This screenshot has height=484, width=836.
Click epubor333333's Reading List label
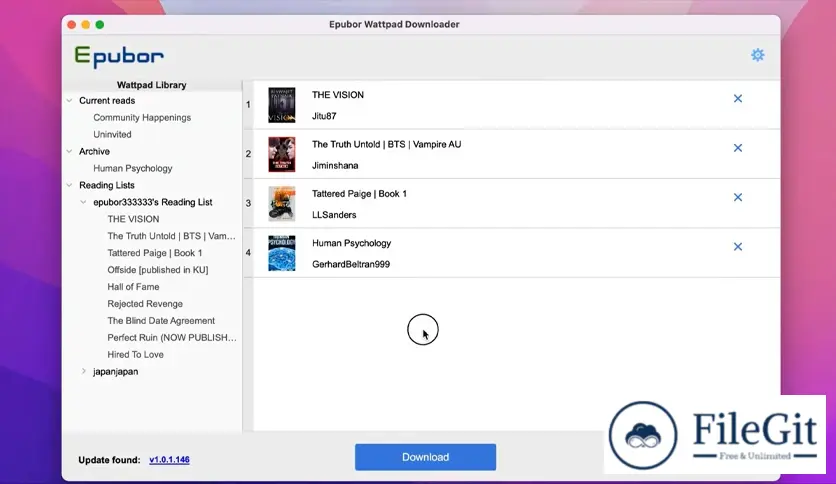tap(152, 202)
